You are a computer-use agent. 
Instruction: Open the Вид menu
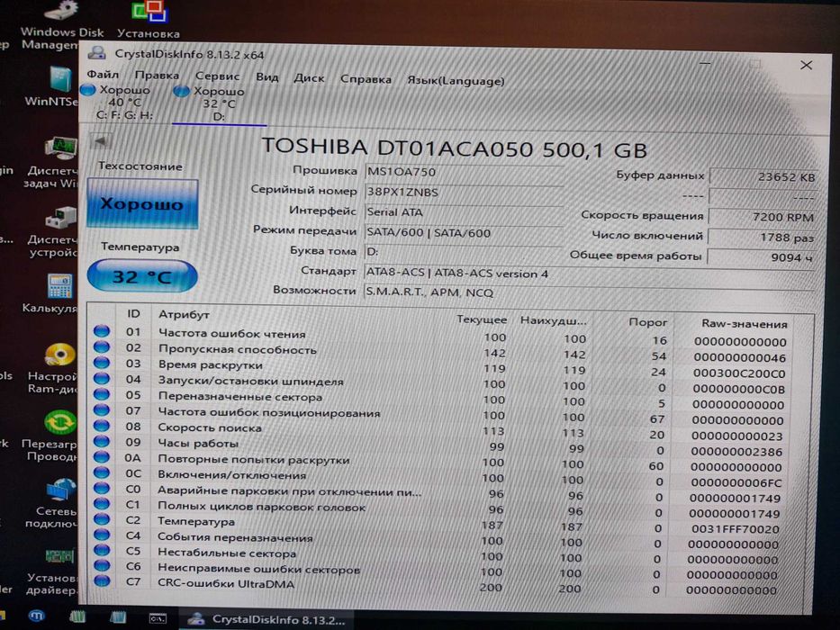266,77
